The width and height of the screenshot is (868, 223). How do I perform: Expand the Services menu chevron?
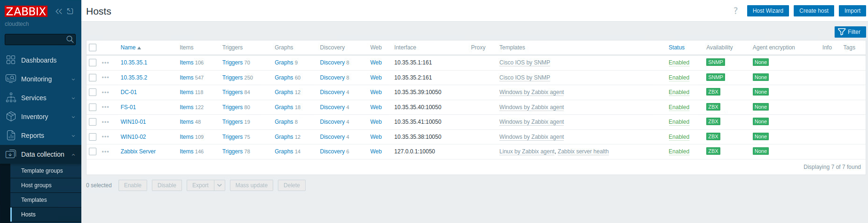tap(73, 98)
